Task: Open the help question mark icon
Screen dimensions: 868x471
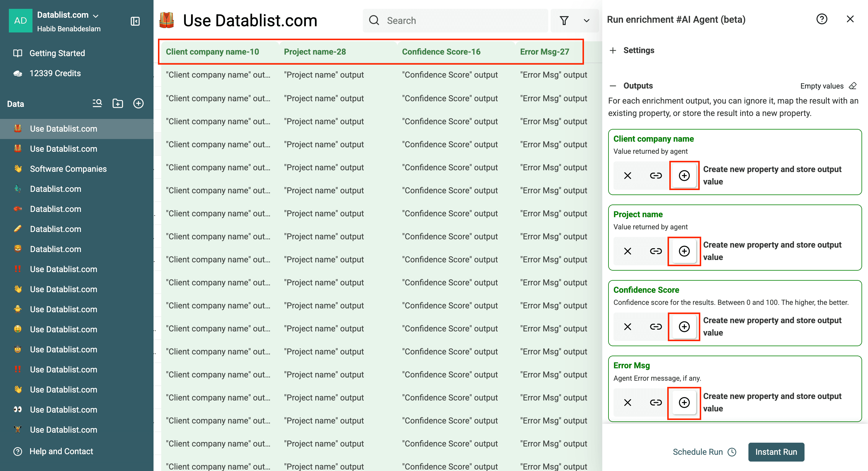Action: pos(821,19)
